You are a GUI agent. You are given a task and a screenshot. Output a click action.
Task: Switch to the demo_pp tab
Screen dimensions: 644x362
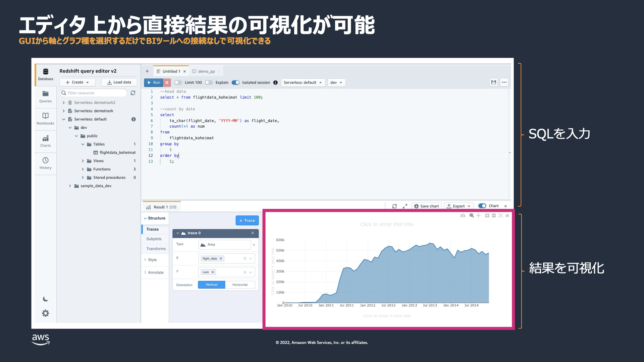pos(206,71)
